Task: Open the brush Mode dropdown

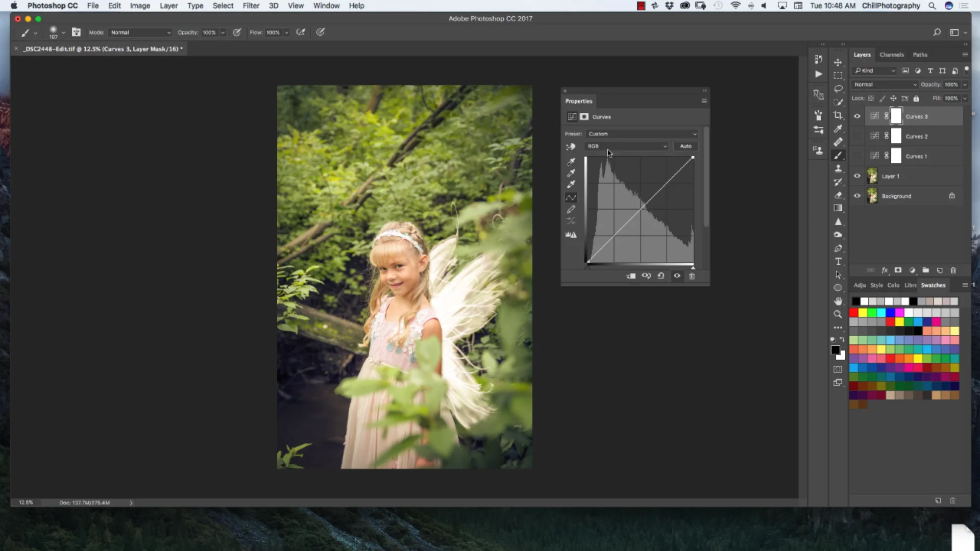Action: (139, 32)
